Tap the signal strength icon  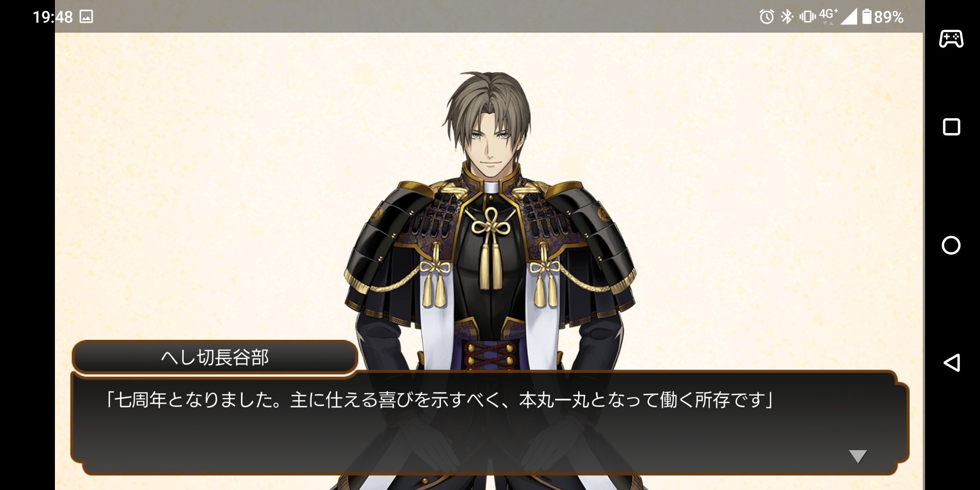pos(849,17)
